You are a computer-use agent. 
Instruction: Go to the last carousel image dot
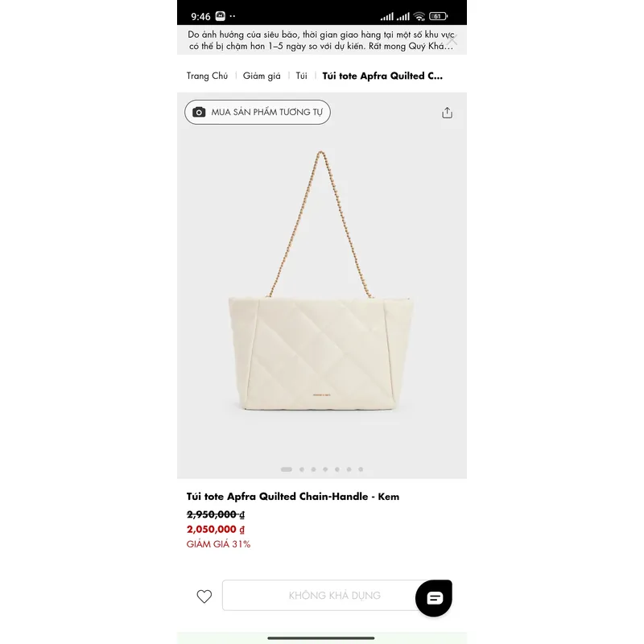click(x=361, y=469)
